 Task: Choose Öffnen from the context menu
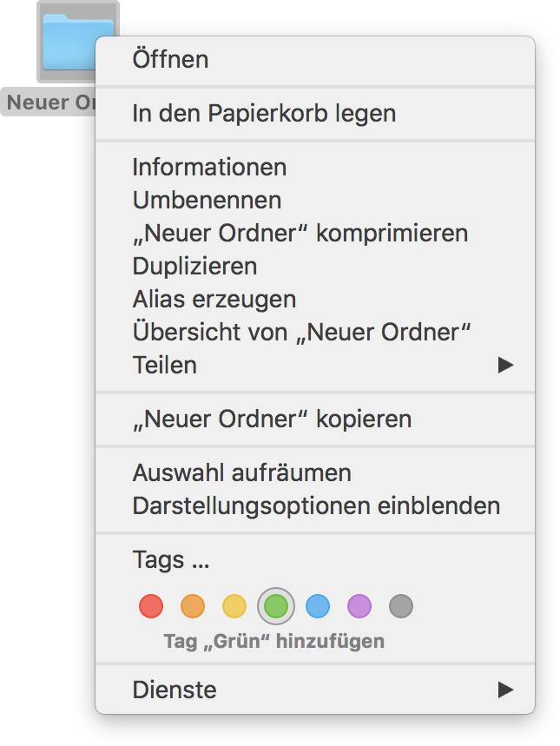point(170,60)
